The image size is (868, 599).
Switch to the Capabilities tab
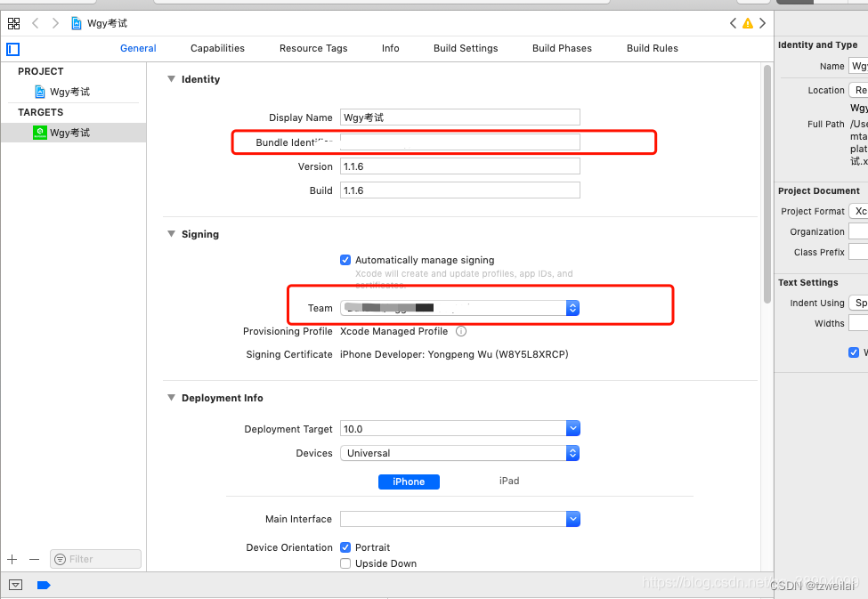coord(217,48)
